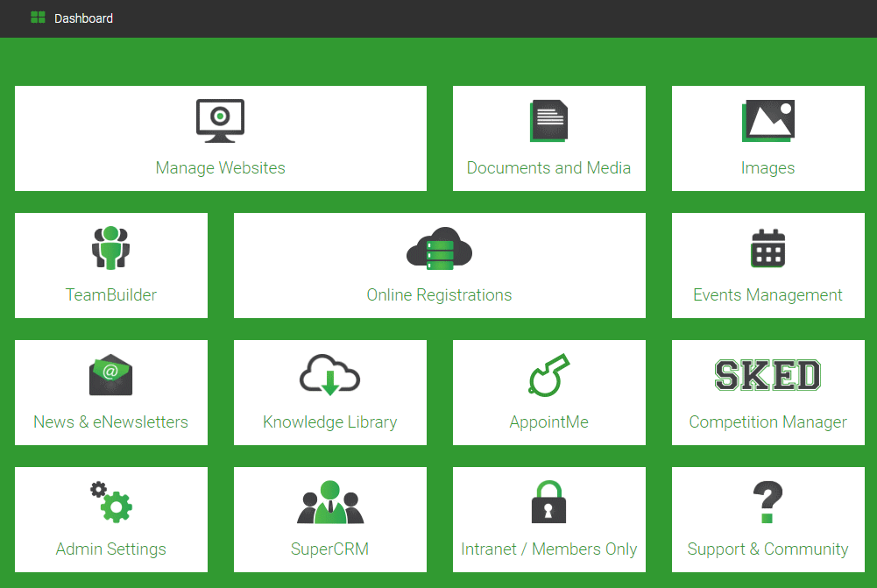Open Documents and Media text link
This screenshot has width=877, height=588.
pyautogui.click(x=548, y=168)
